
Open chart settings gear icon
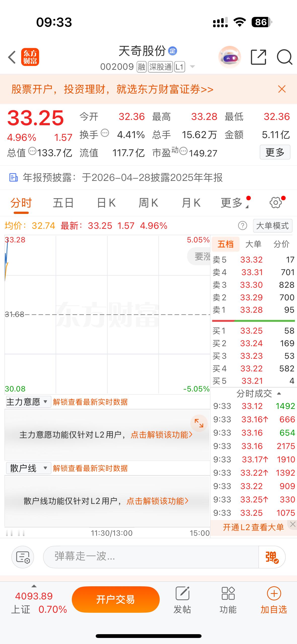tap(276, 202)
